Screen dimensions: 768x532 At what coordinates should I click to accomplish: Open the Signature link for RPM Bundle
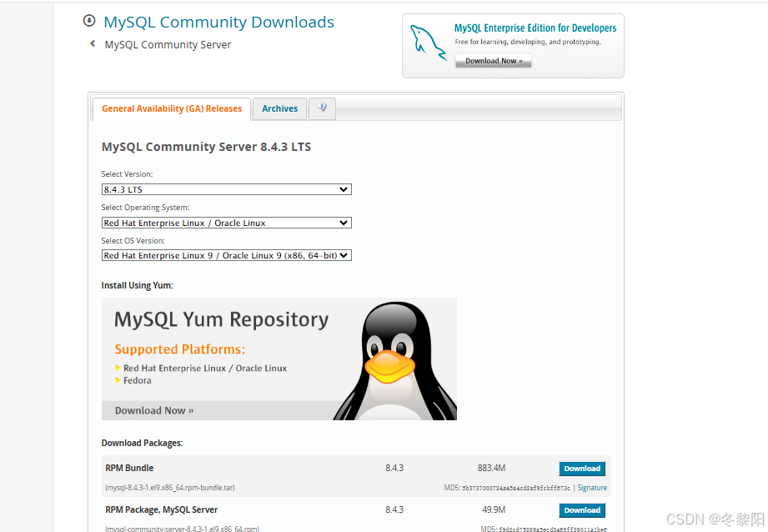pos(592,488)
